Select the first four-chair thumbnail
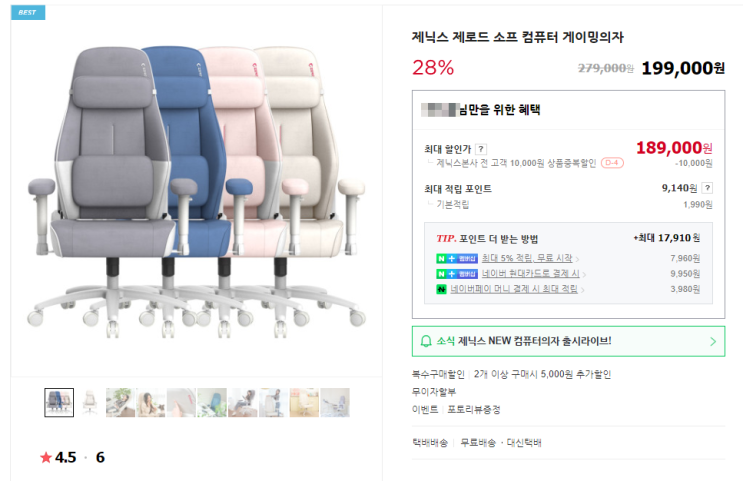743x481 pixels. coord(59,402)
